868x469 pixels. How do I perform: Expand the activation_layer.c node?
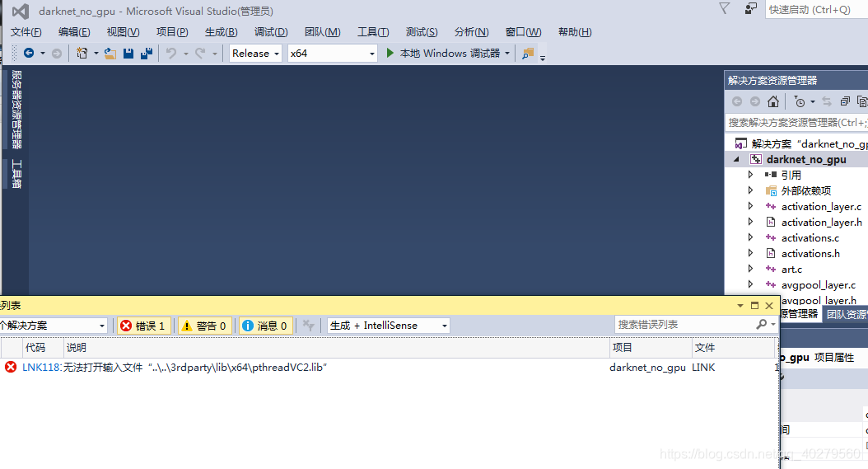750,206
